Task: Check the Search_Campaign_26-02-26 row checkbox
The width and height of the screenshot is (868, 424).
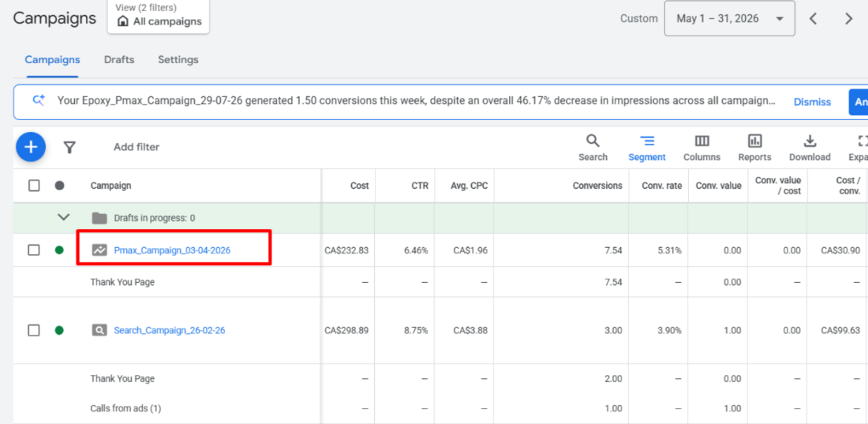Action: 34,330
